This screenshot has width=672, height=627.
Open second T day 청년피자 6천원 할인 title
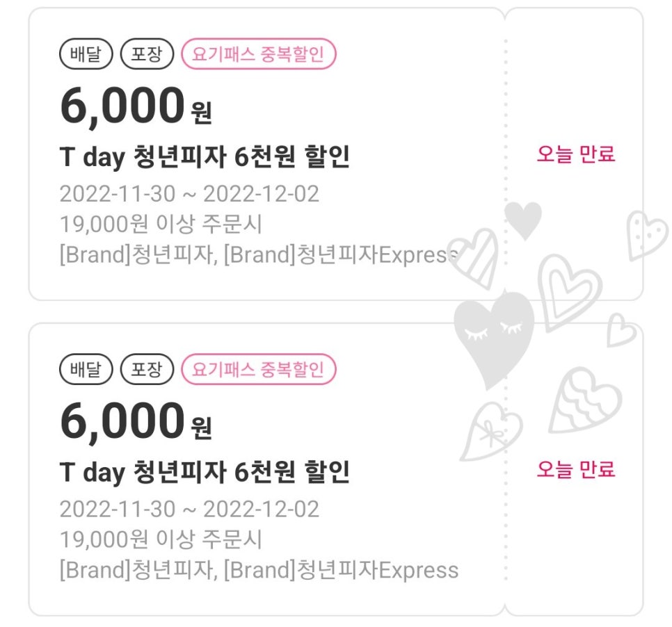coord(205,472)
